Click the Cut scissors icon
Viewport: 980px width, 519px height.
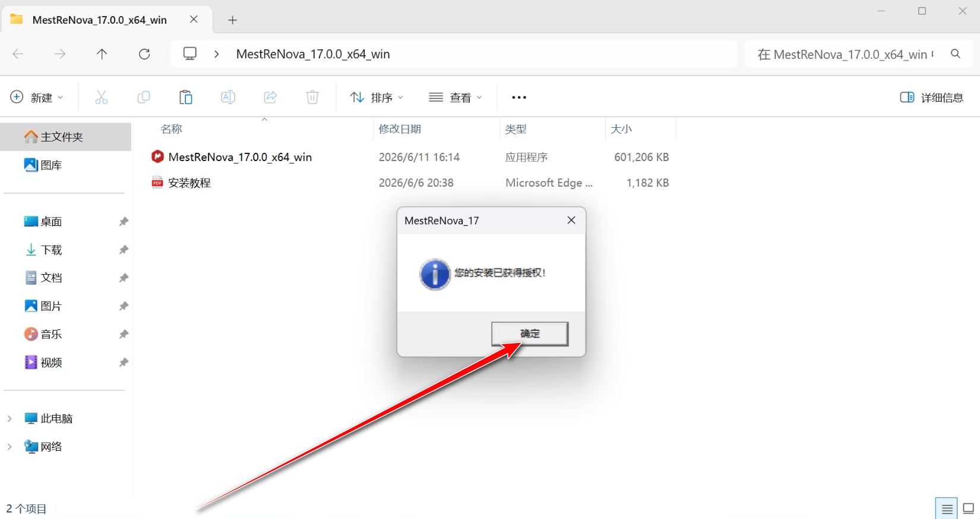point(102,97)
